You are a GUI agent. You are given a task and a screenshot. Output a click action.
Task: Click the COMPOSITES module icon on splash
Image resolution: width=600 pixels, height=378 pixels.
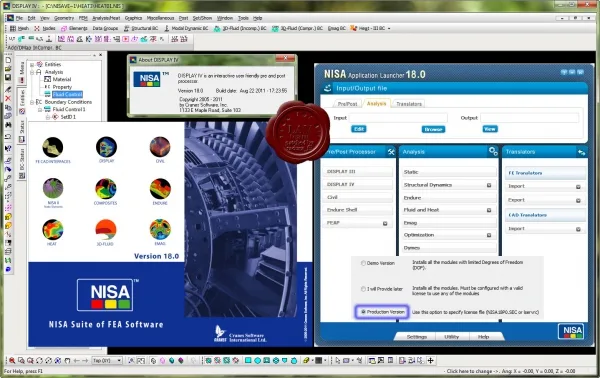[x=106, y=189]
